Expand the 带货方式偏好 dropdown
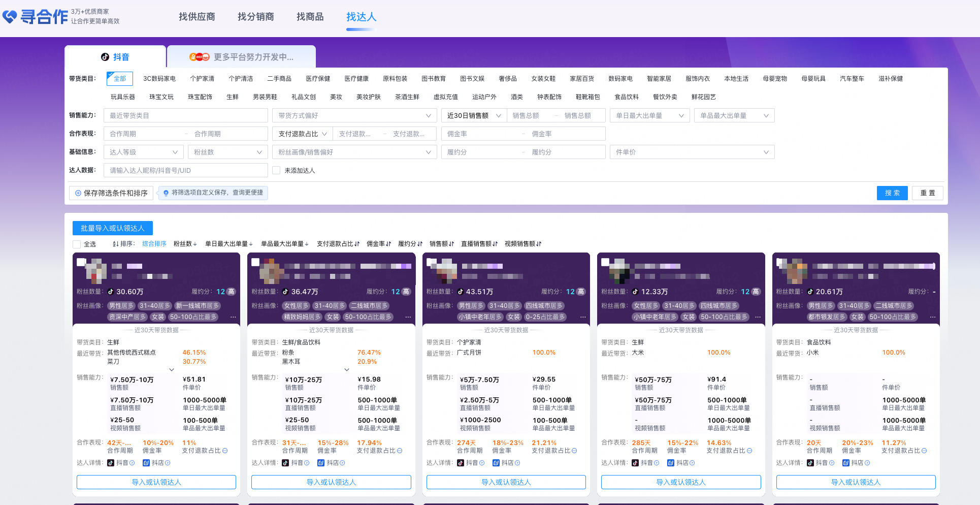The width and height of the screenshot is (980, 505). pyautogui.click(x=354, y=115)
